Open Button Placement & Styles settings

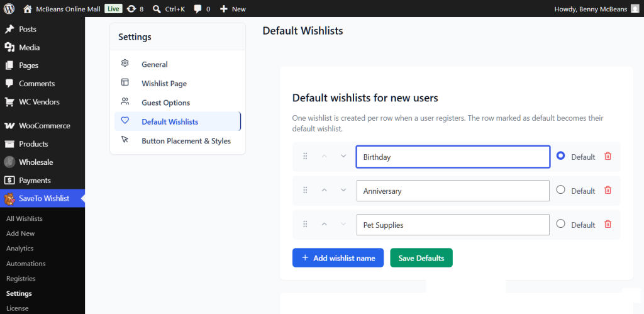pyautogui.click(x=177, y=141)
